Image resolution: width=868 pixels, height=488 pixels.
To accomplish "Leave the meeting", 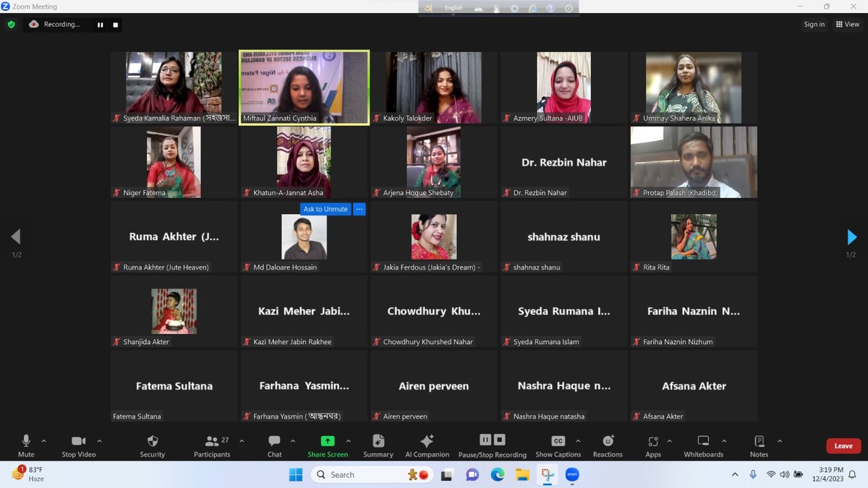I will pos(843,446).
